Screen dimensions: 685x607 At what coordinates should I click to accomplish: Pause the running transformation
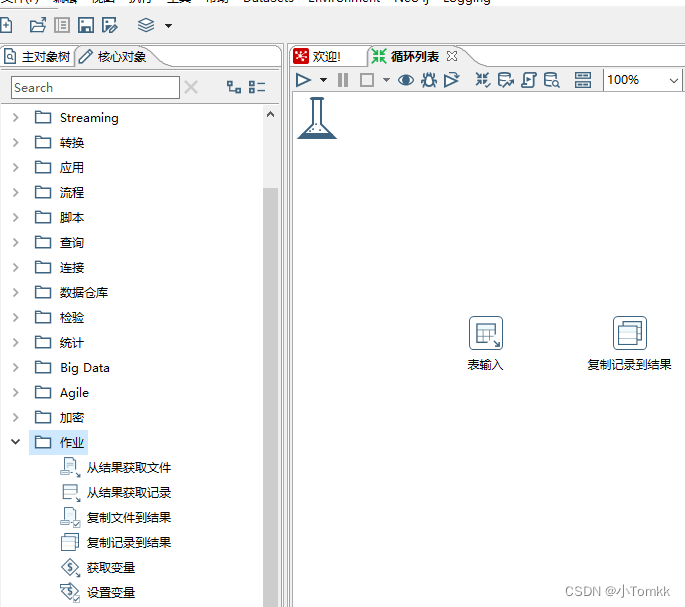point(343,80)
